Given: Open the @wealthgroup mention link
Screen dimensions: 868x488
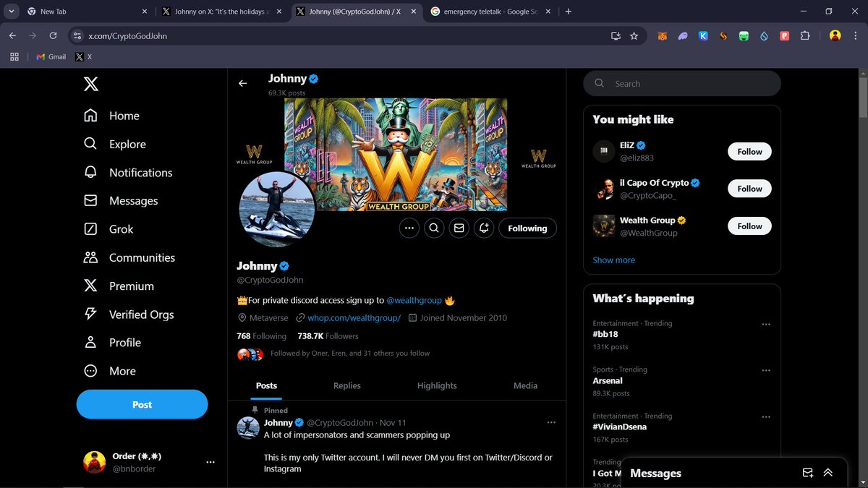Looking at the screenshot, I should [414, 300].
